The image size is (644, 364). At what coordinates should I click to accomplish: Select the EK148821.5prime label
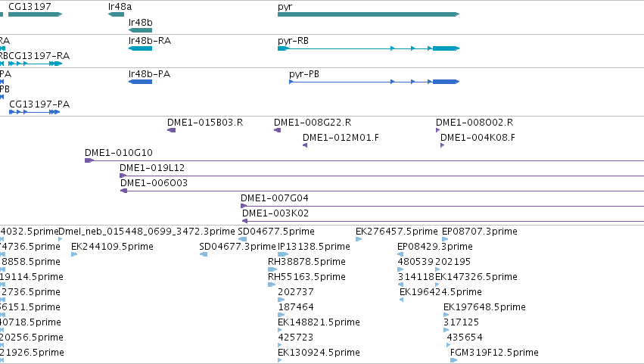[319, 323]
